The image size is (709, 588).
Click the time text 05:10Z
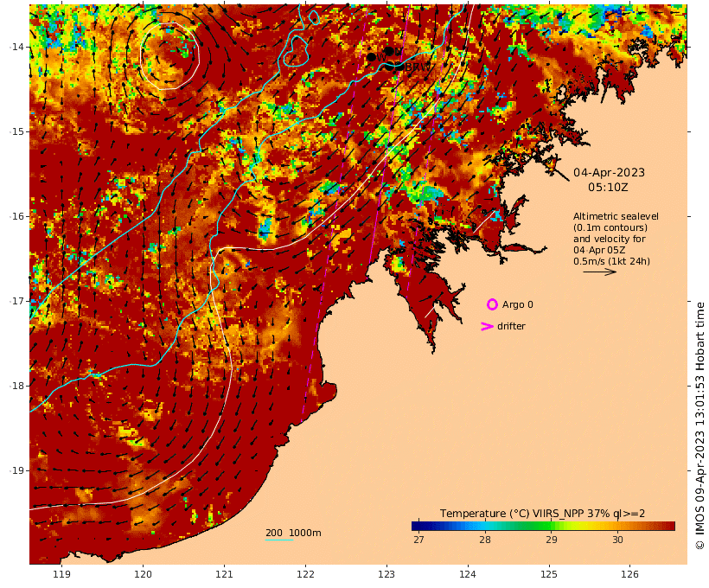608,188
